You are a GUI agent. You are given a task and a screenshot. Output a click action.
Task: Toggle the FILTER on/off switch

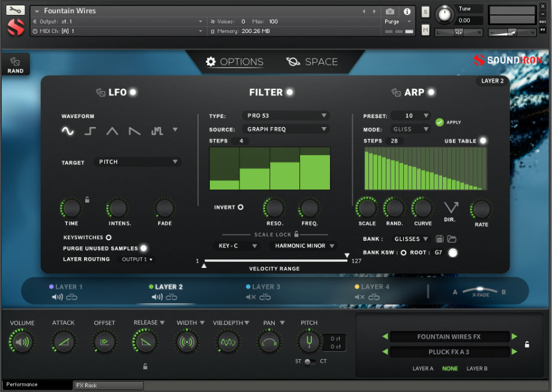click(x=289, y=92)
